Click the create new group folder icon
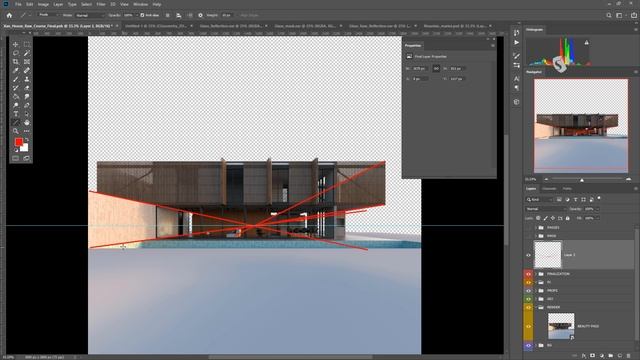Viewport: 640px width, 360px height. (x=611, y=356)
